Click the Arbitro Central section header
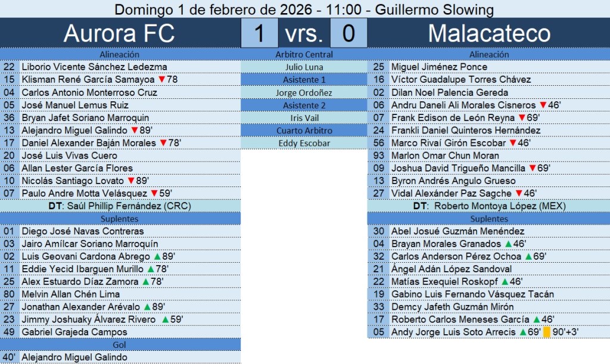Screen dimensions: 610x364 (x=304, y=55)
